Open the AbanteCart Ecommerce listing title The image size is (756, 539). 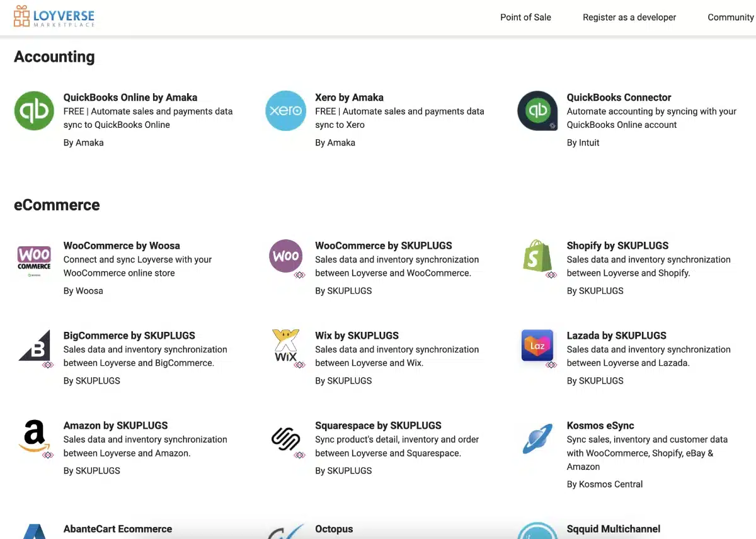point(118,529)
